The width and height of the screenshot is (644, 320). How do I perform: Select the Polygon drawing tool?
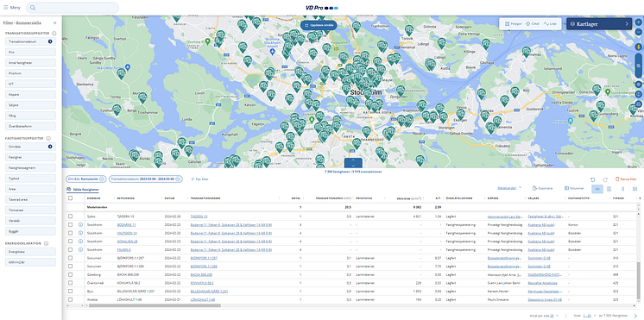click(514, 24)
